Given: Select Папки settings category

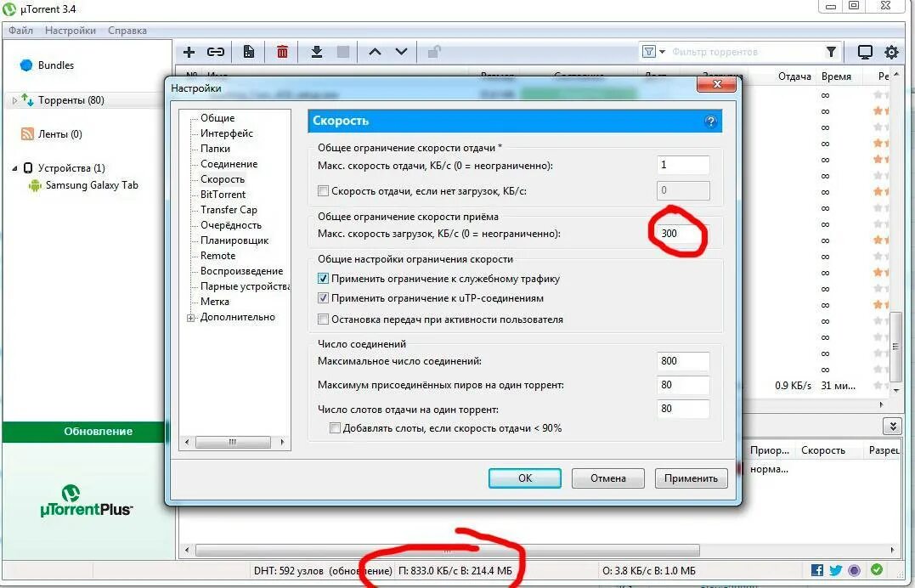Looking at the screenshot, I should tap(215, 149).
